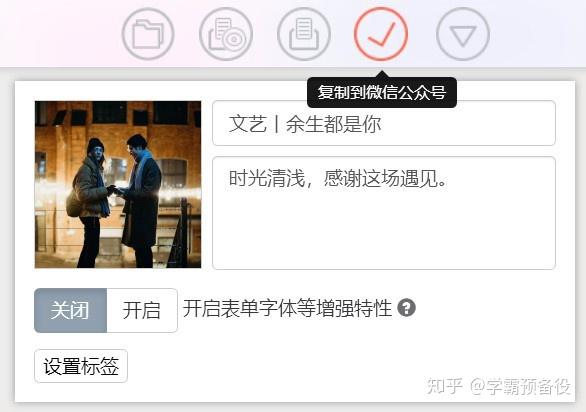Click the document tray save icon
Viewport: 586px width, 412px height.
pyautogui.click(x=304, y=34)
